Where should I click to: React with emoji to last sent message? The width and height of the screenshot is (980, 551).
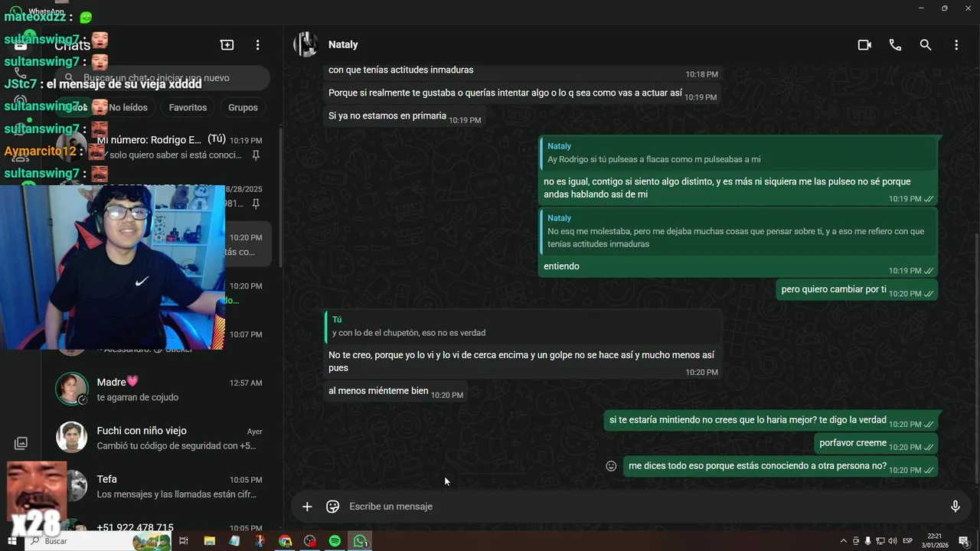[x=611, y=466]
